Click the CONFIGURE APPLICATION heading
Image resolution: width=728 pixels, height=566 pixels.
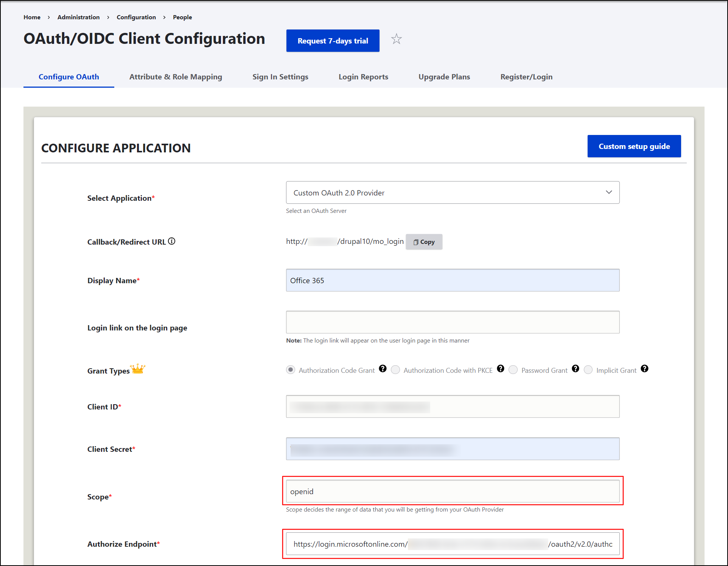pyautogui.click(x=116, y=148)
